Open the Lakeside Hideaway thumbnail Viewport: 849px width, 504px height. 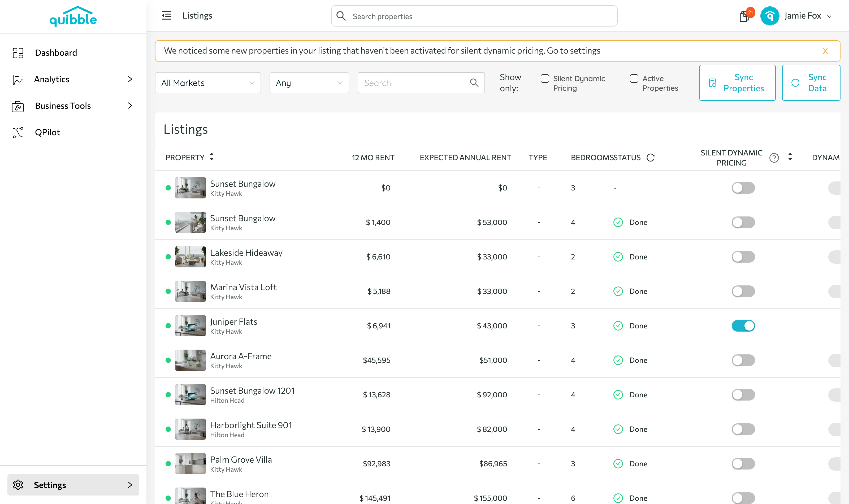click(x=190, y=257)
